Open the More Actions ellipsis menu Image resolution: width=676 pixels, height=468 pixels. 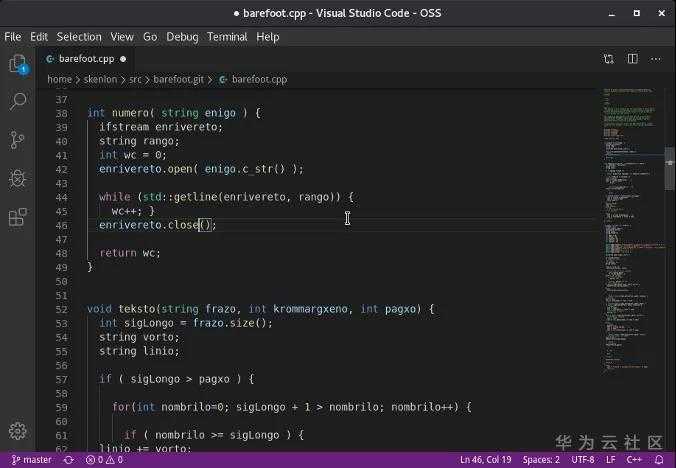tap(656, 59)
